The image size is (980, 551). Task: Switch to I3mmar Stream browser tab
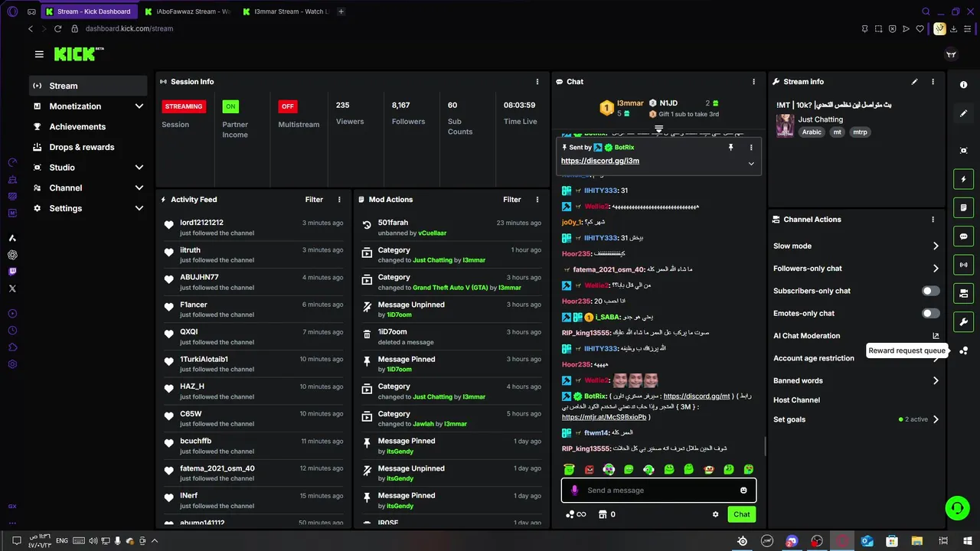pos(286,11)
